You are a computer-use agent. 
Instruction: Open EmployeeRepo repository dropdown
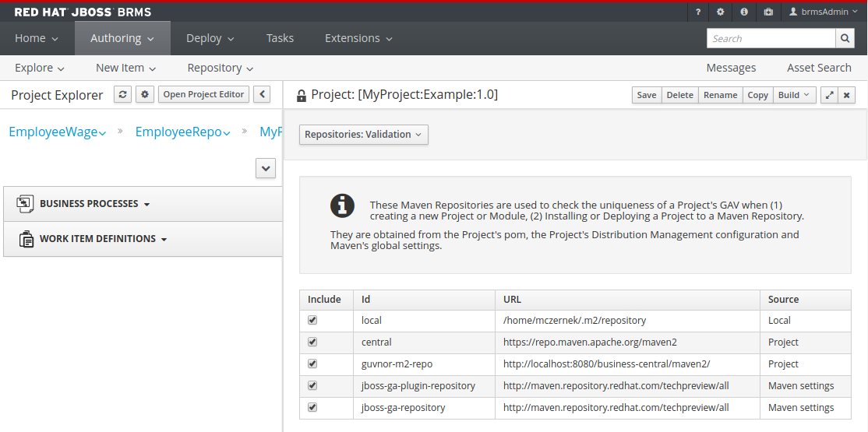[182, 133]
